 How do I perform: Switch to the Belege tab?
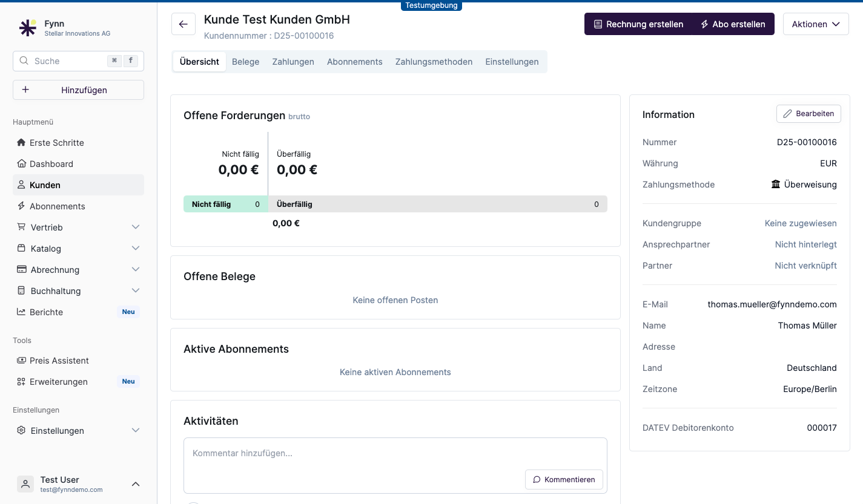click(x=245, y=62)
